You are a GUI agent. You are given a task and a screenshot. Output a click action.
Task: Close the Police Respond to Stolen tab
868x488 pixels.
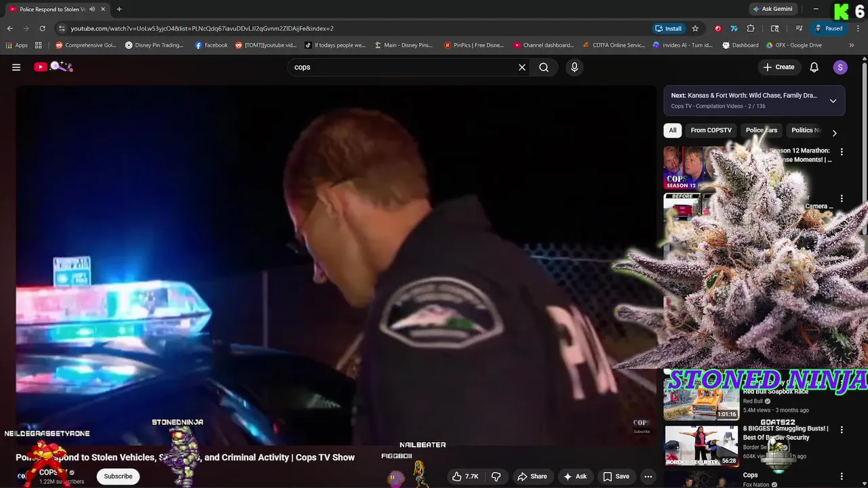103,9
